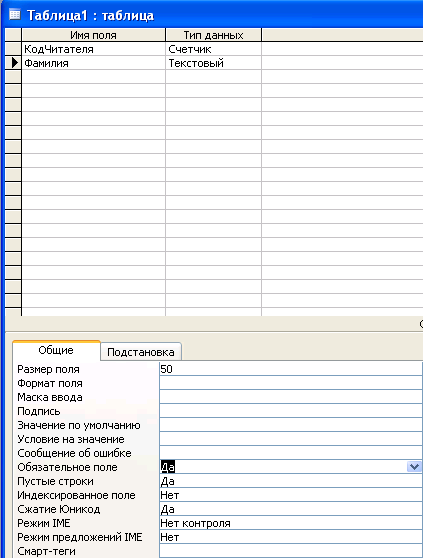Select the Фамилия row using its arrow selector
The width and height of the screenshot is (423, 558).
pos(13,63)
